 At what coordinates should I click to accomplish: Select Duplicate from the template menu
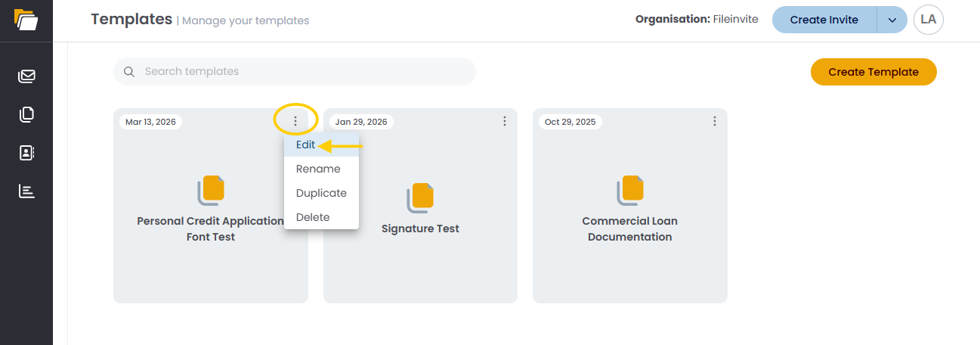(x=321, y=193)
